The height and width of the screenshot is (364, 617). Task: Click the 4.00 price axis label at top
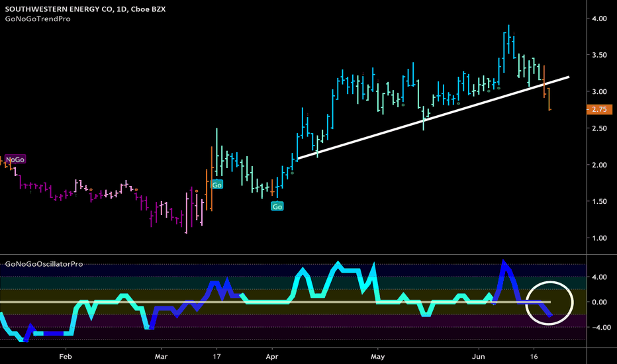click(x=599, y=19)
